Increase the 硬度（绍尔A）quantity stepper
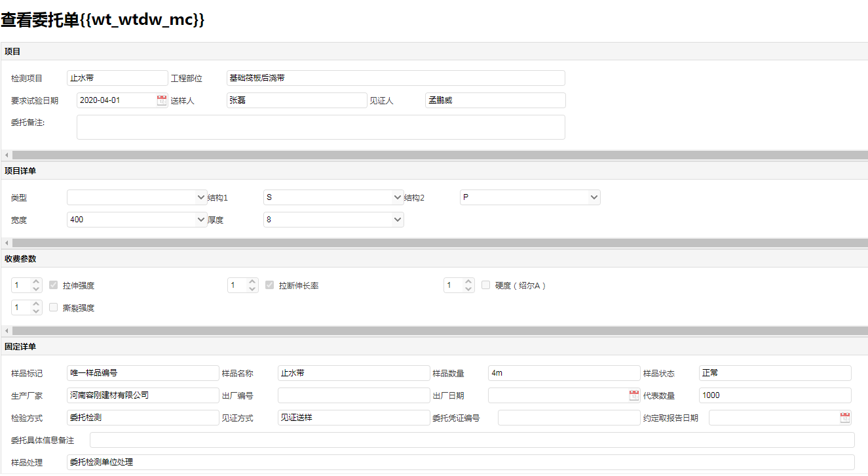The width and height of the screenshot is (868, 476). tap(468, 282)
